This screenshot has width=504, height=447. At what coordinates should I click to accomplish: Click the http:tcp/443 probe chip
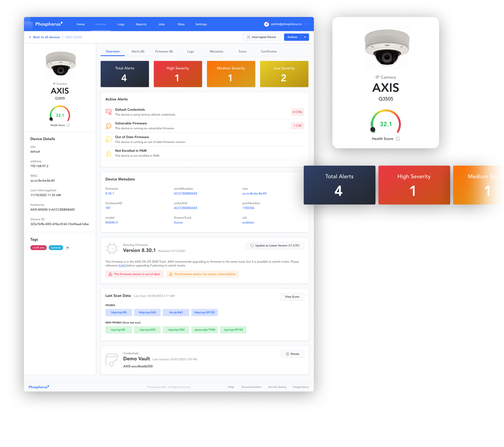pos(147,312)
